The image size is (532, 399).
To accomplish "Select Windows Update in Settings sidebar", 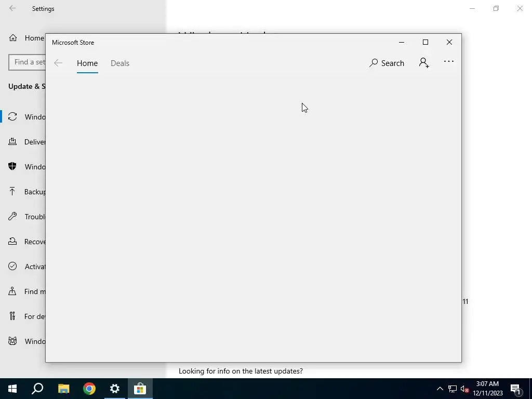I will click(x=23, y=117).
